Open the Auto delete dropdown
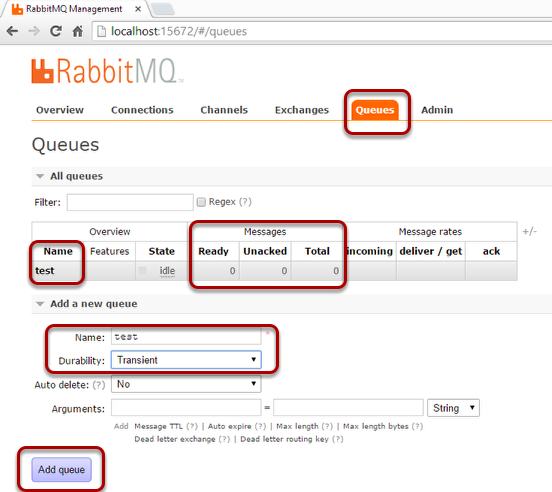 click(186, 384)
